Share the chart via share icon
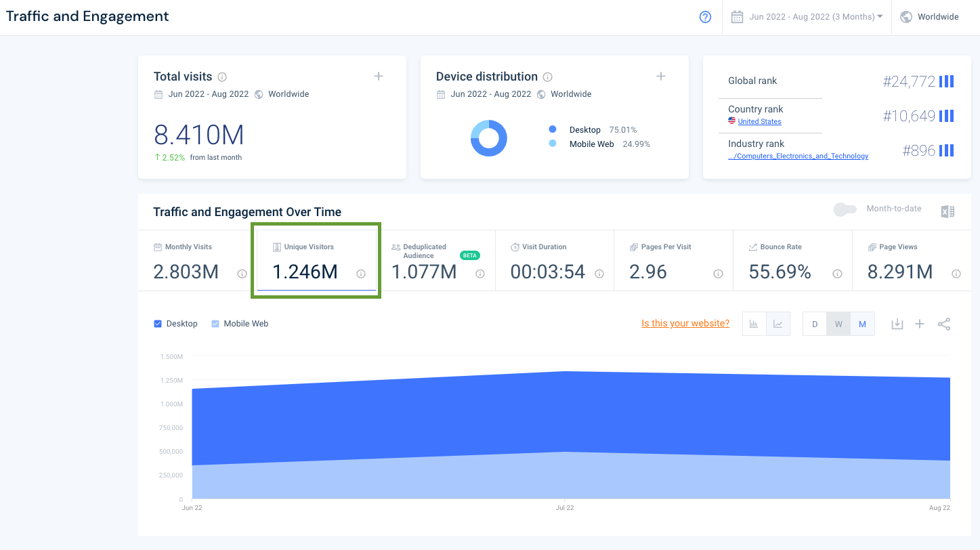This screenshot has width=980, height=550. click(x=944, y=324)
